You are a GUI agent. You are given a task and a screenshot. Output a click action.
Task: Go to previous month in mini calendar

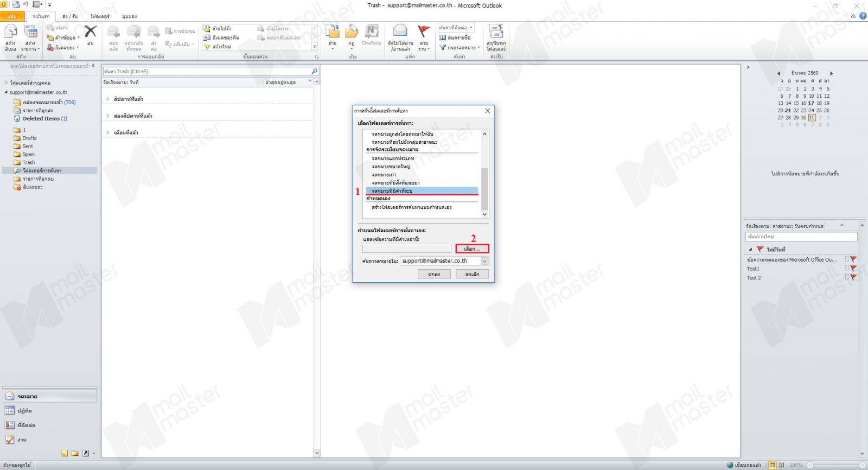coord(778,73)
